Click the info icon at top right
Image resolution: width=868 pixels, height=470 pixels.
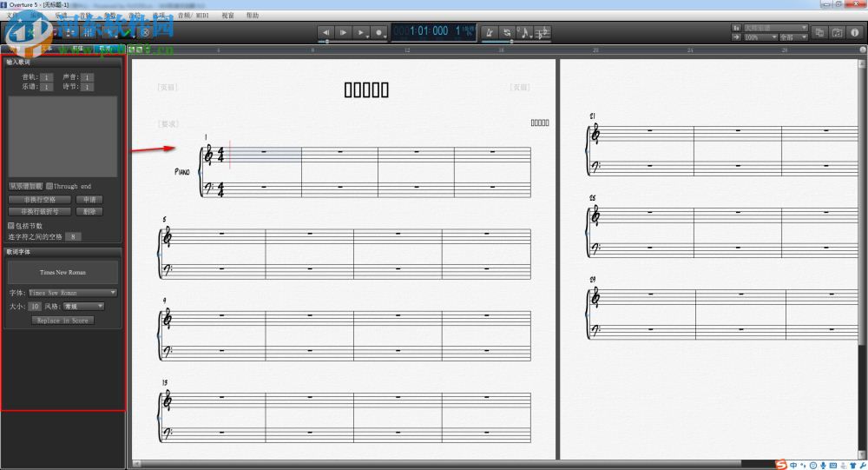tap(855, 33)
